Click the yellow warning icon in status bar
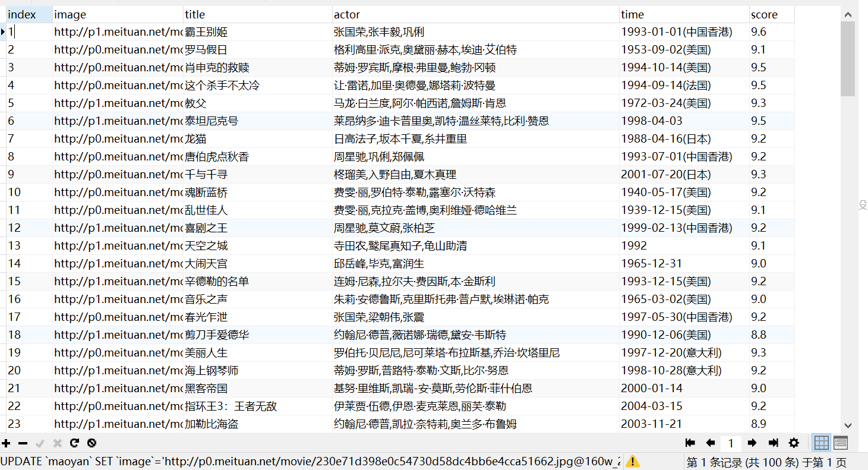The width and height of the screenshot is (868, 470). [x=633, y=462]
